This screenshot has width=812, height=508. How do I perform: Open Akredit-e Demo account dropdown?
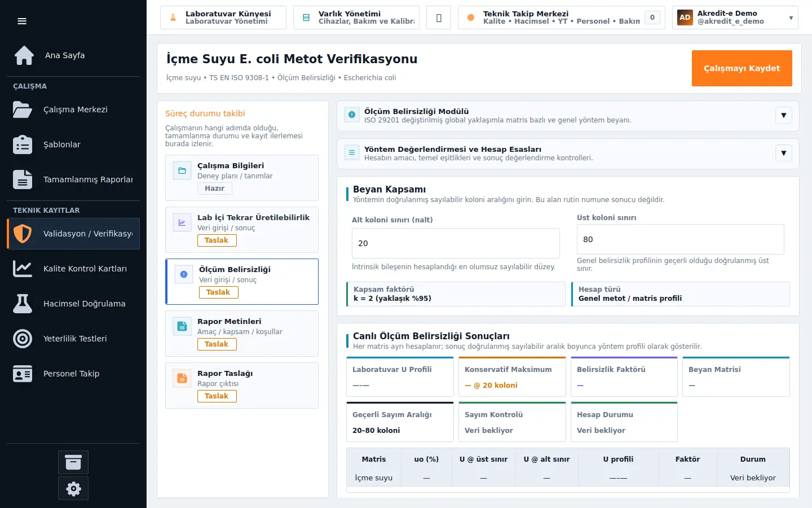[735, 17]
